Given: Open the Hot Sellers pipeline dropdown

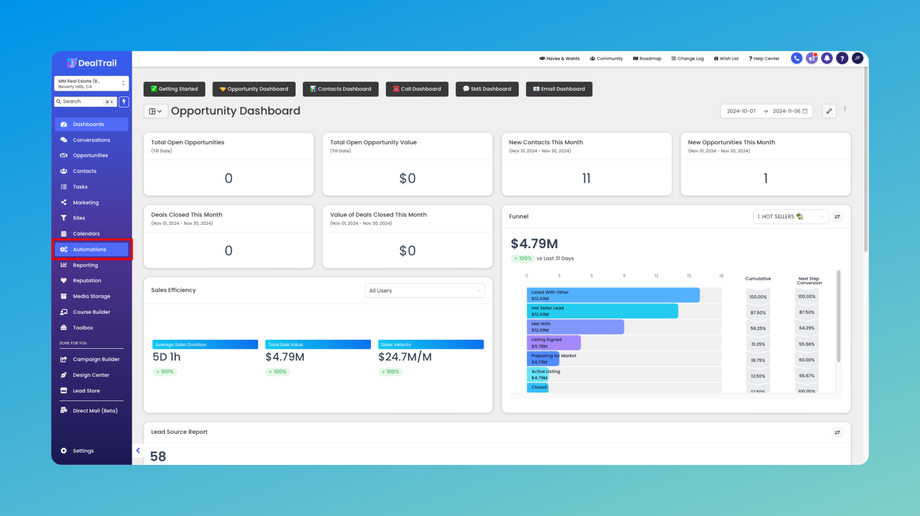Looking at the screenshot, I should click(790, 217).
